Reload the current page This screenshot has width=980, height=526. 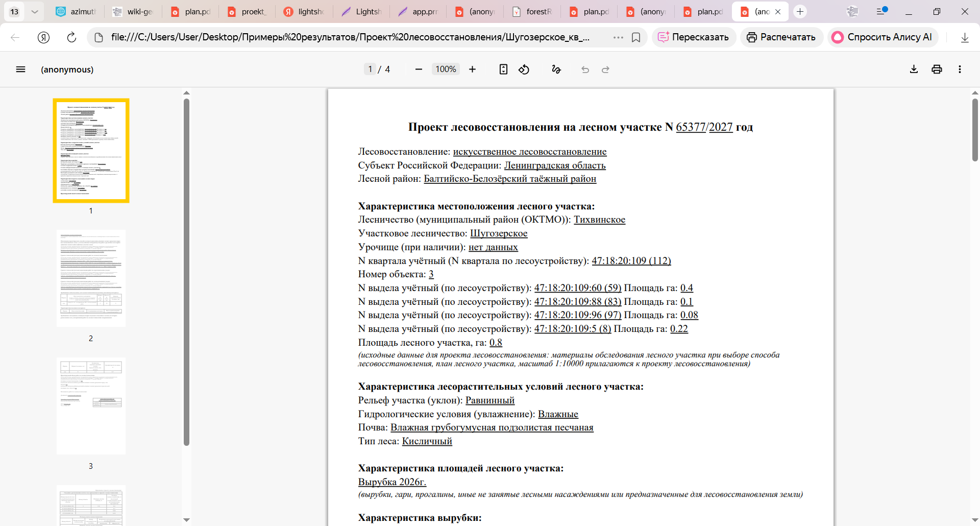point(71,37)
